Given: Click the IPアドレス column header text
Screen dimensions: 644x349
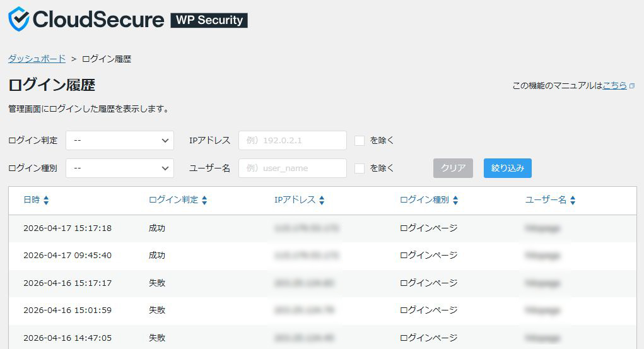Looking at the screenshot, I should pyautogui.click(x=295, y=200).
